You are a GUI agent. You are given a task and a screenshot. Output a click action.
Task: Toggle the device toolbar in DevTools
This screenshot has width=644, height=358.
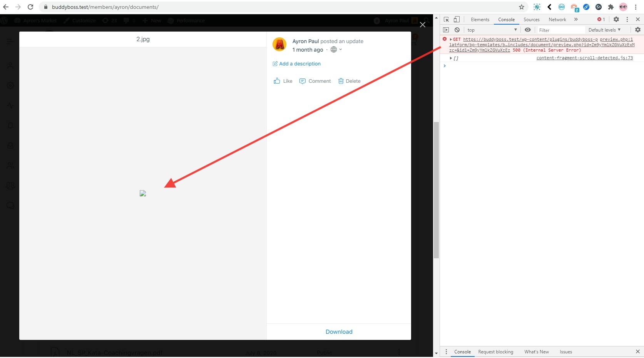click(x=457, y=19)
